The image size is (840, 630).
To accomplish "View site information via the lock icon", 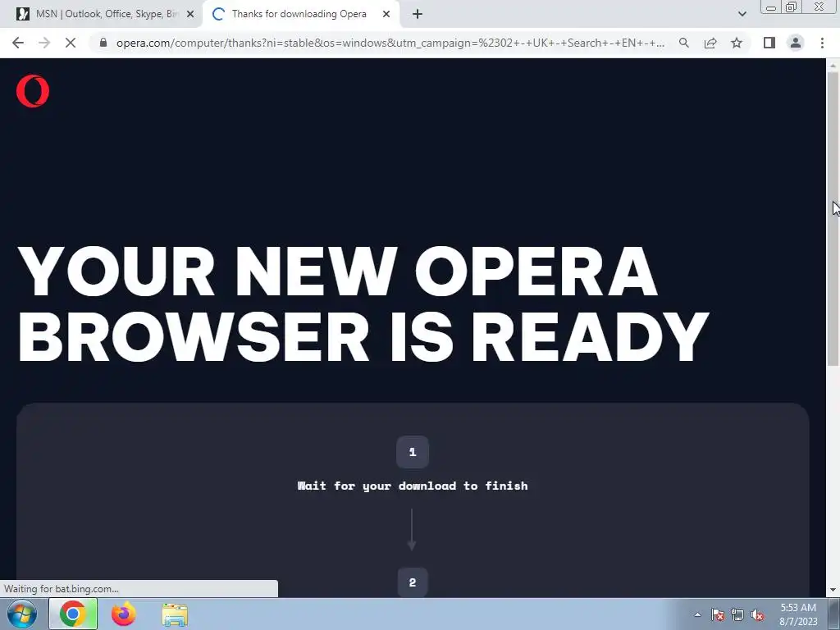I will pos(103,43).
